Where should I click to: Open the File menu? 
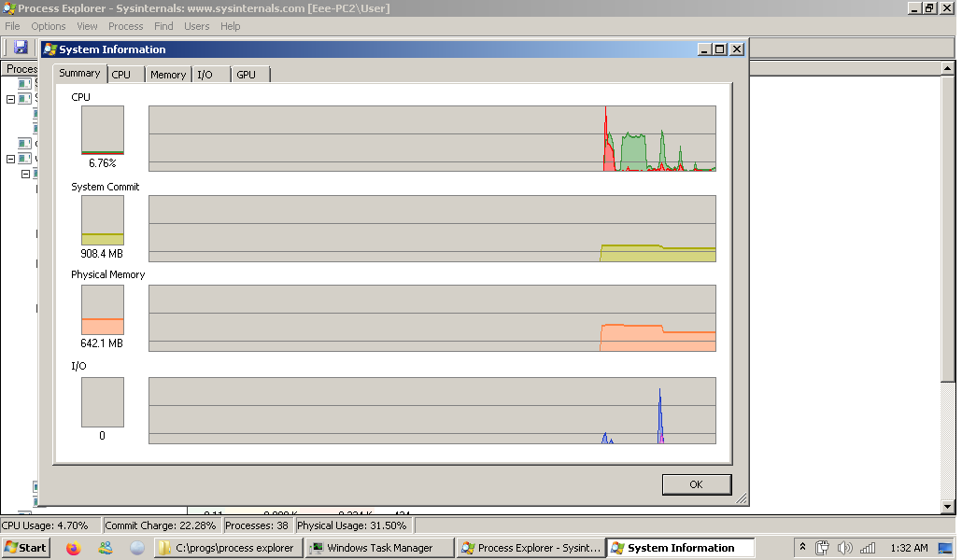click(12, 26)
